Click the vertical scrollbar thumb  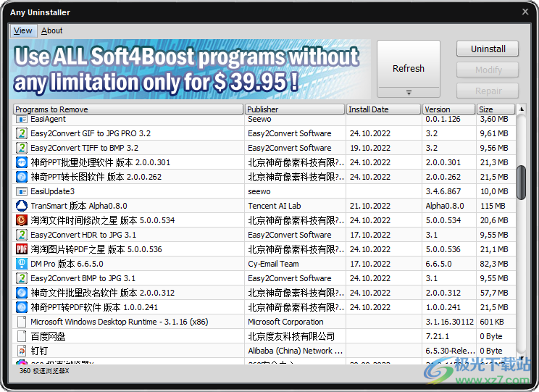[521, 183]
